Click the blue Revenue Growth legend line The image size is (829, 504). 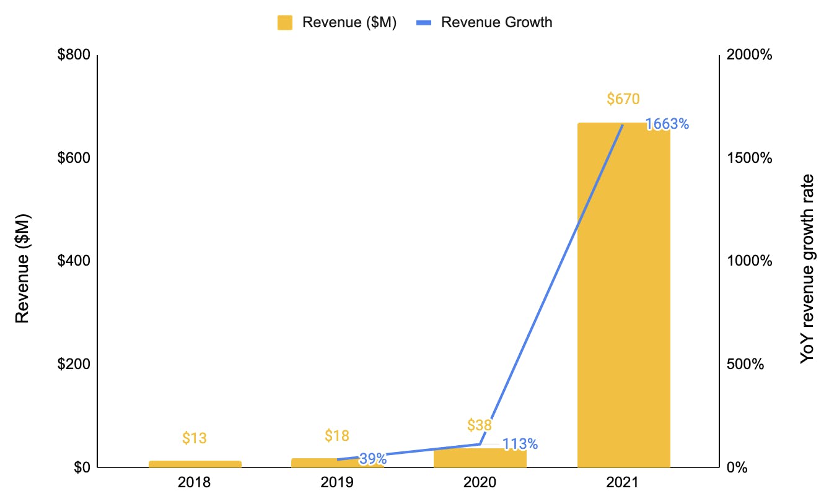(x=423, y=23)
